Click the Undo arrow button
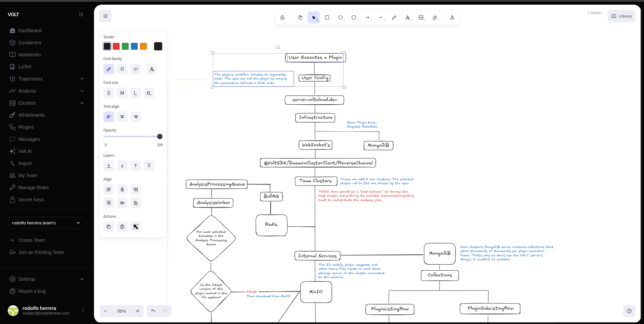This screenshot has width=644, height=324. tap(153, 311)
